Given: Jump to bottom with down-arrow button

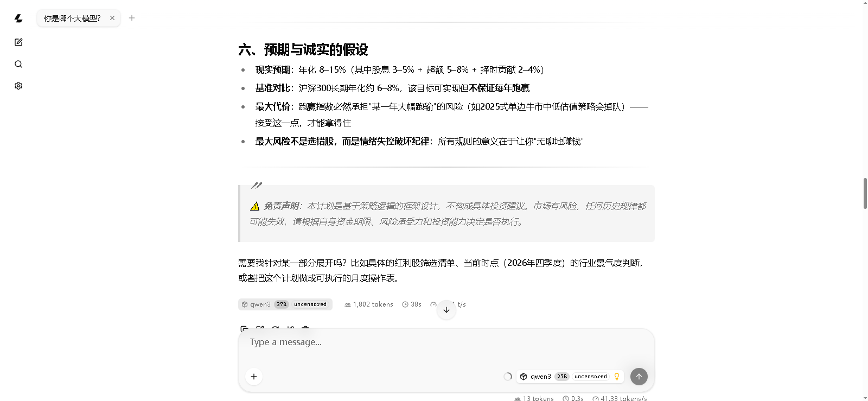Looking at the screenshot, I should (446, 310).
